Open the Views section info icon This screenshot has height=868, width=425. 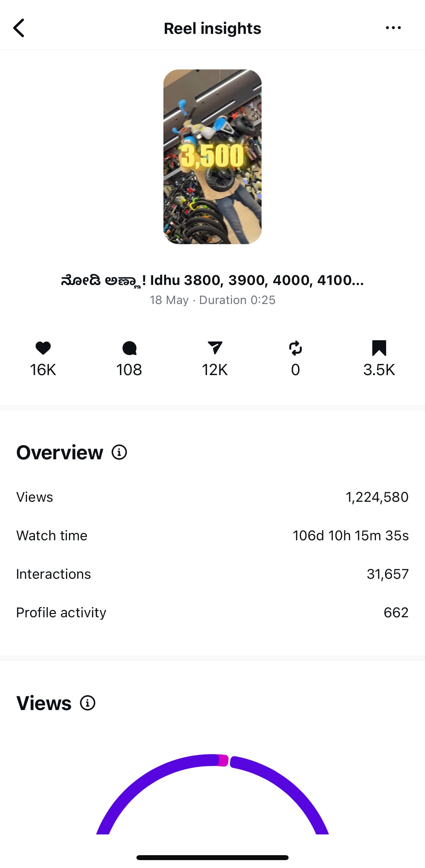click(88, 703)
